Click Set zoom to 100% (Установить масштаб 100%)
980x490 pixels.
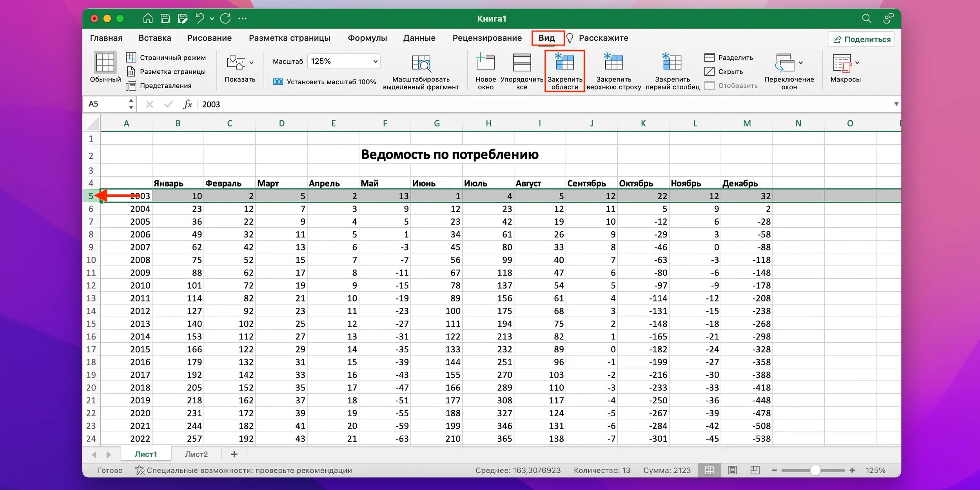coord(324,82)
